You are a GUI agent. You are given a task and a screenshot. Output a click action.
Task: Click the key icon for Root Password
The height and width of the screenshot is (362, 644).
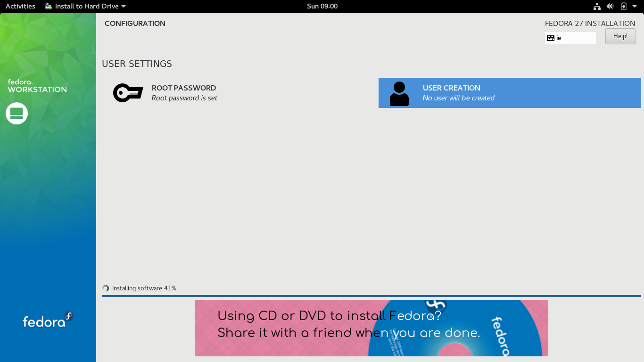pyautogui.click(x=128, y=93)
